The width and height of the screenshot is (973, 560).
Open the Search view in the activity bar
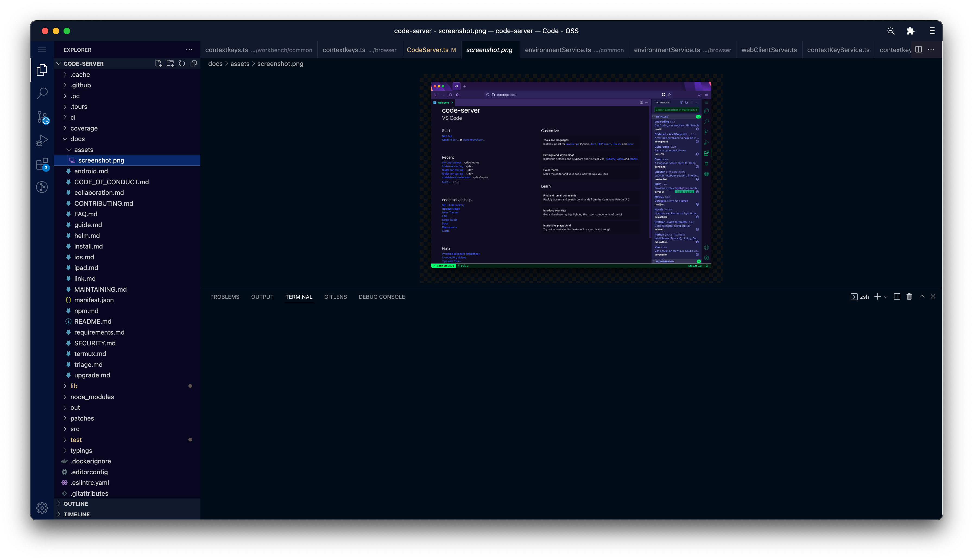click(x=42, y=93)
